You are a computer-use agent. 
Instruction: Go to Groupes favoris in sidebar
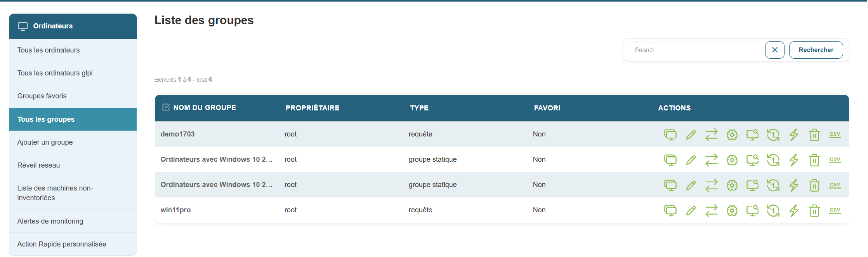(x=42, y=96)
